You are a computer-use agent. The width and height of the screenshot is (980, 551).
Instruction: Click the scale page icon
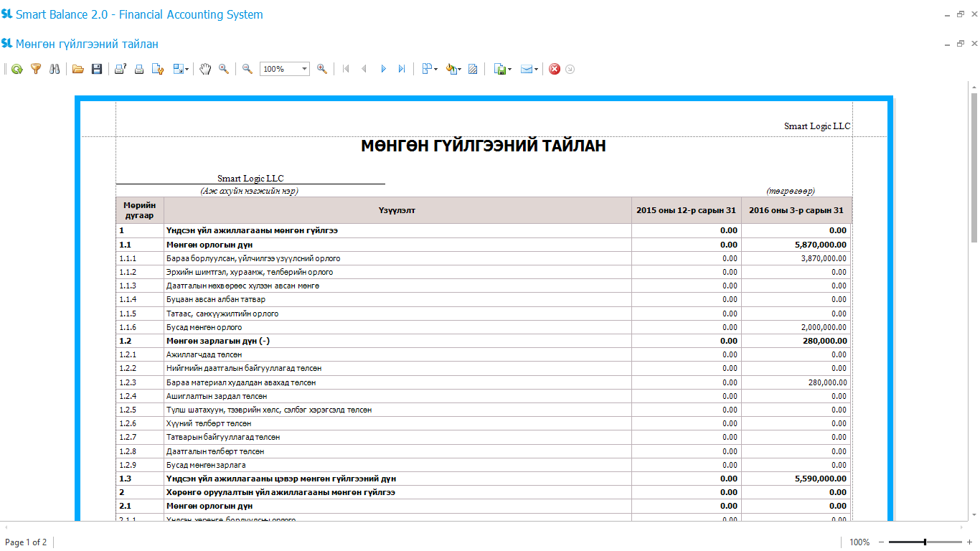(x=178, y=69)
